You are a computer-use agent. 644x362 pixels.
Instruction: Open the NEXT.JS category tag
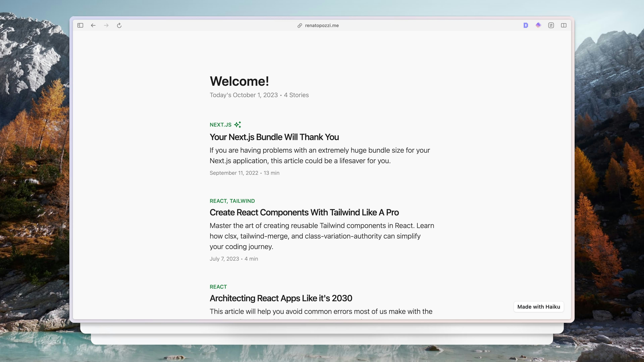(x=221, y=125)
